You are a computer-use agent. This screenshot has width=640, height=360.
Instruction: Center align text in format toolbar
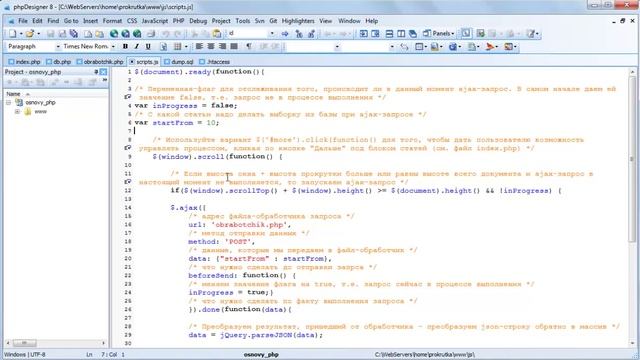pyautogui.click(x=211, y=47)
